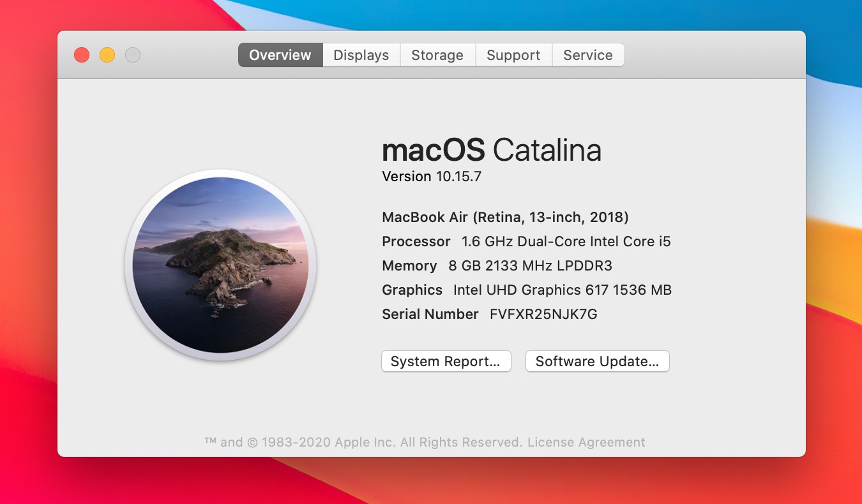Click the macOS Catalina heading
This screenshot has width=862, height=504.
(491, 150)
